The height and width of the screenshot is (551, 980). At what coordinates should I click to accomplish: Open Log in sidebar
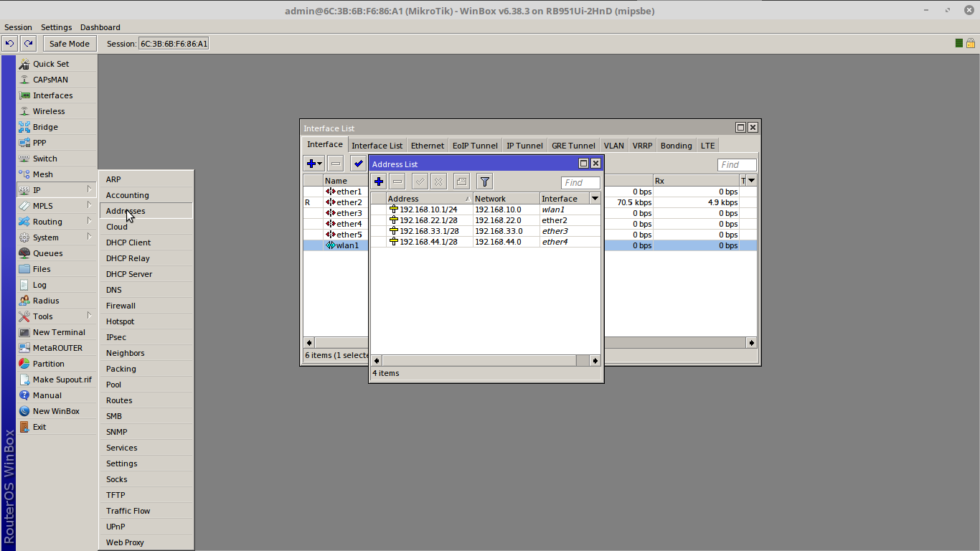point(57,285)
